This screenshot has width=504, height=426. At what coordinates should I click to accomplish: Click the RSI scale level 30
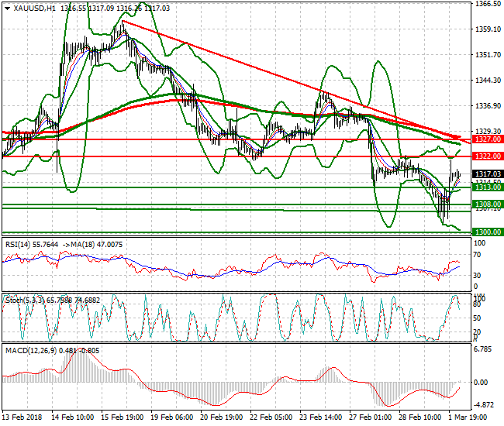pyautogui.click(x=478, y=276)
